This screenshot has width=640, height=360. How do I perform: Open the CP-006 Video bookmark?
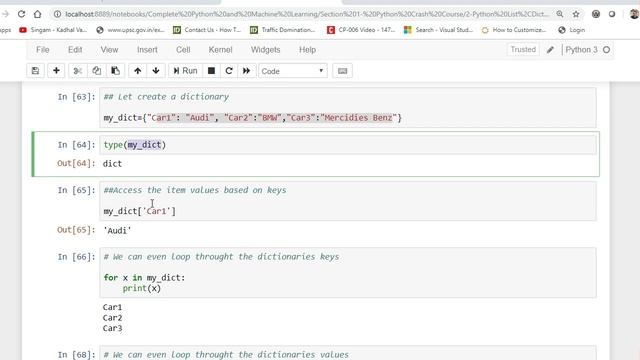[x=361, y=30]
